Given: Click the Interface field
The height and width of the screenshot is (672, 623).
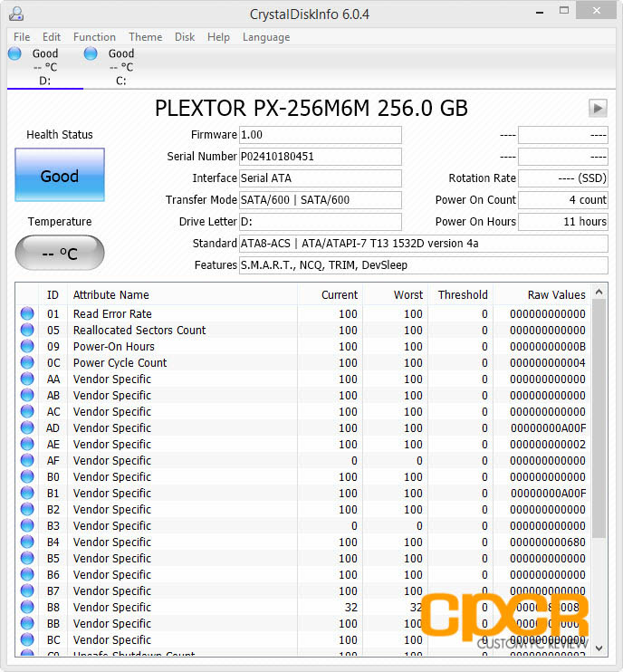Looking at the screenshot, I should pyautogui.click(x=320, y=178).
